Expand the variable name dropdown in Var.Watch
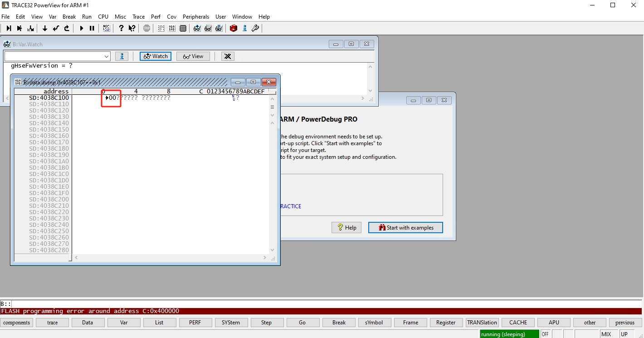This screenshot has width=644, height=338. (107, 56)
